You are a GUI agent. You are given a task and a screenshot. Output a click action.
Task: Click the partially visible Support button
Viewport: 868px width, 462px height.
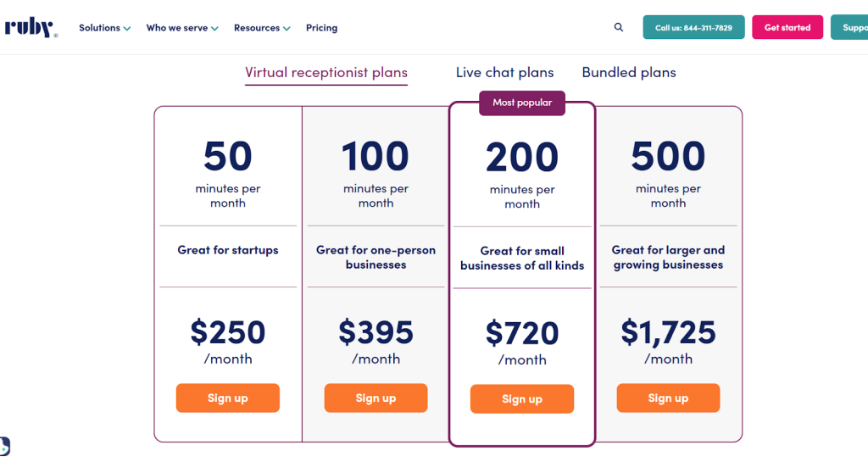[849, 27]
